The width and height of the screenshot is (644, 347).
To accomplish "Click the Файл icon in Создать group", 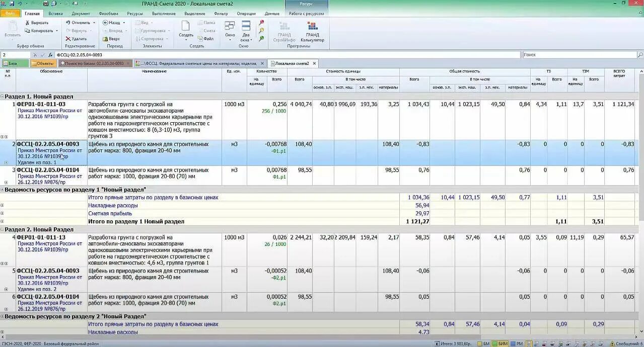I will (200, 39).
